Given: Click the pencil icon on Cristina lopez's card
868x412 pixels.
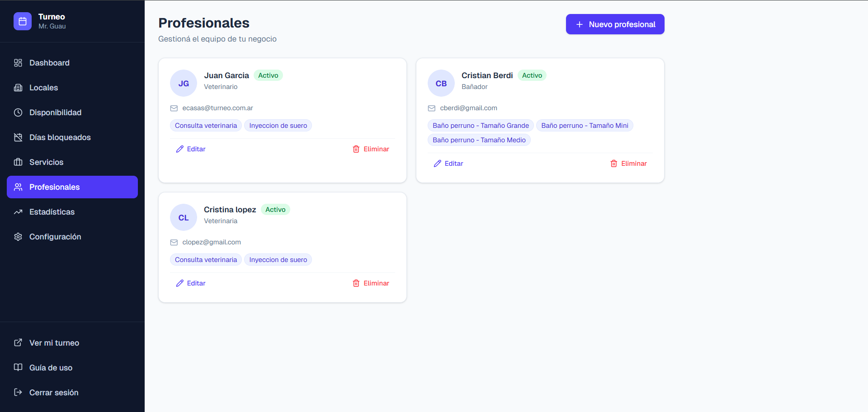Looking at the screenshot, I should pos(180,283).
